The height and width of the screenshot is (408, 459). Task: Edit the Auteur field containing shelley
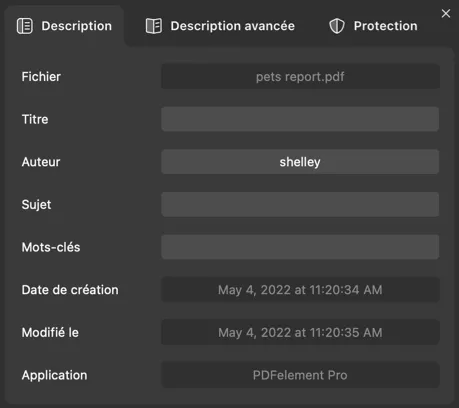click(x=300, y=162)
